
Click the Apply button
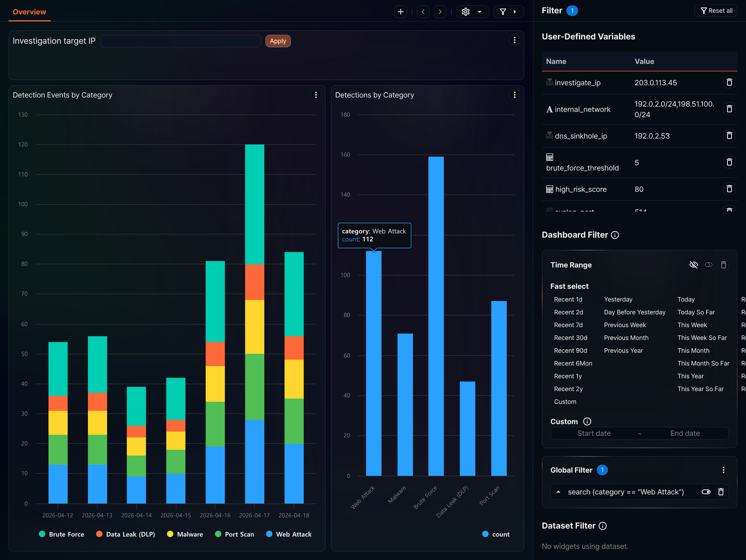tap(278, 41)
